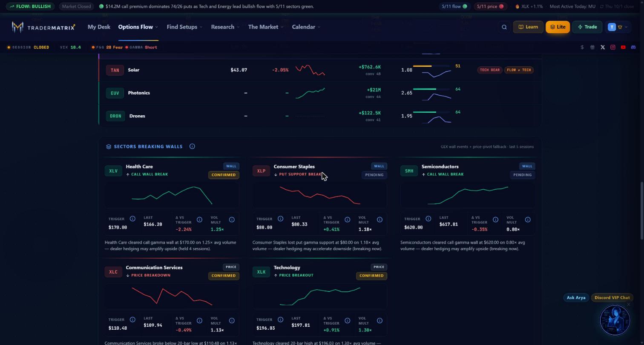Select the EUV Photonics row

pyautogui.click(x=320, y=93)
